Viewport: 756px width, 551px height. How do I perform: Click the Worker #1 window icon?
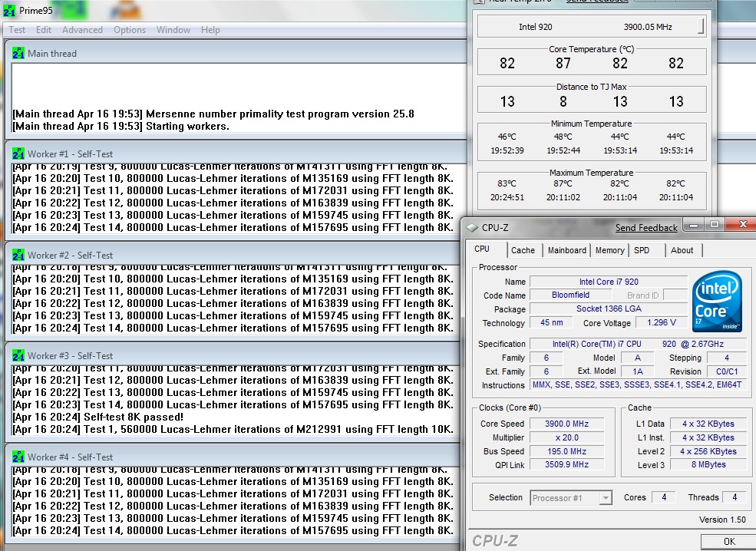click(18, 153)
